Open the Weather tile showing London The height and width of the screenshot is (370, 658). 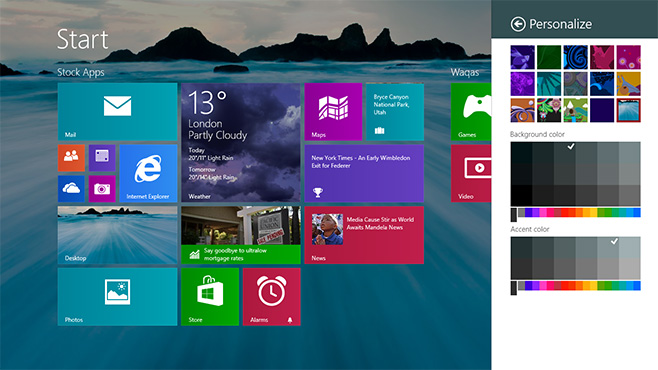pos(241,143)
